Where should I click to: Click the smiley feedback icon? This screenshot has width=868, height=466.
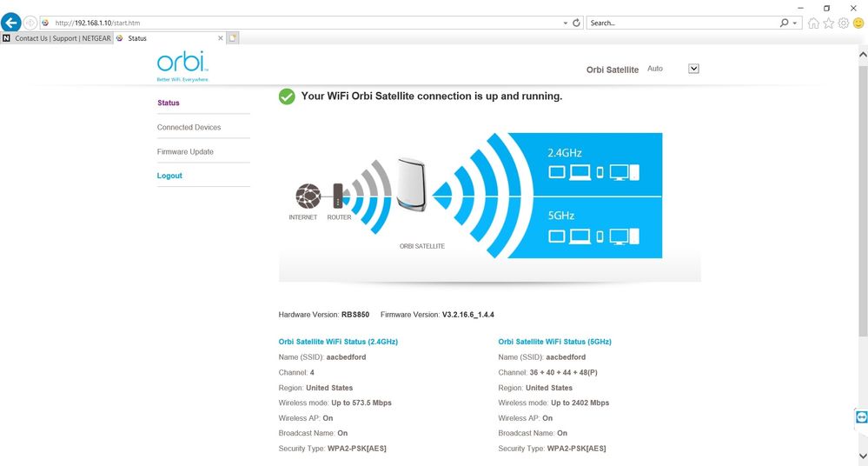click(x=858, y=23)
